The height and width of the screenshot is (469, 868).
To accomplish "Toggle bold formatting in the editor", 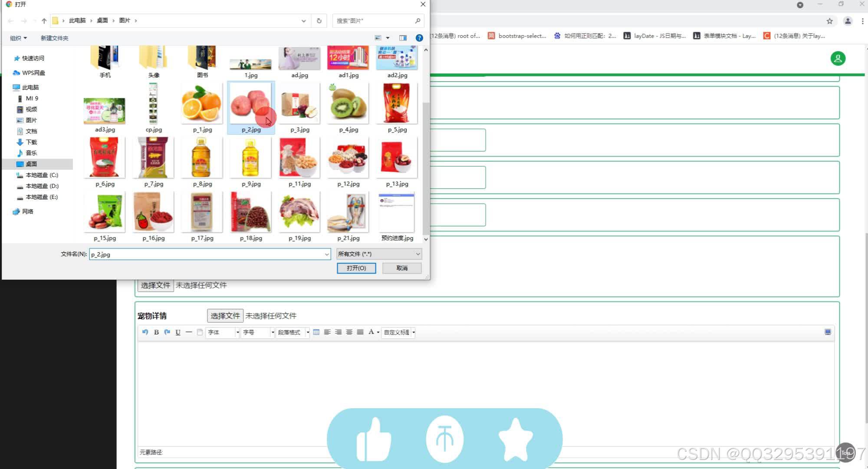I will tap(156, 332).
